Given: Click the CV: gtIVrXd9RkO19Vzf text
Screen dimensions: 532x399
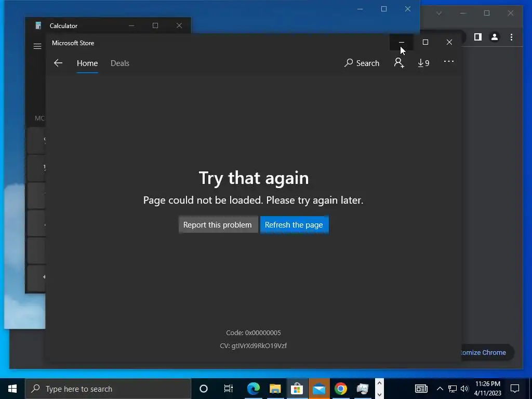Looking at the screenshot, I should point(254,345).
